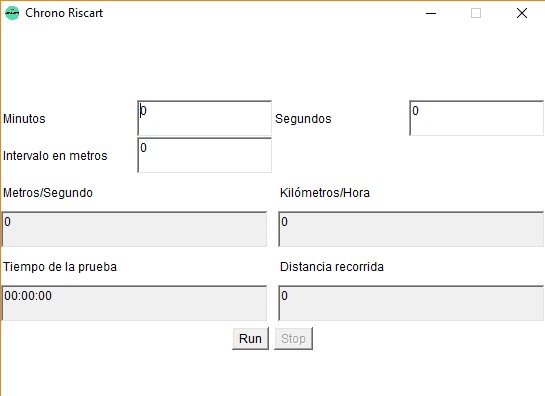
Task: Click the Intervalo en metros field
Action: pyautogui.click(x=204, y=155)
